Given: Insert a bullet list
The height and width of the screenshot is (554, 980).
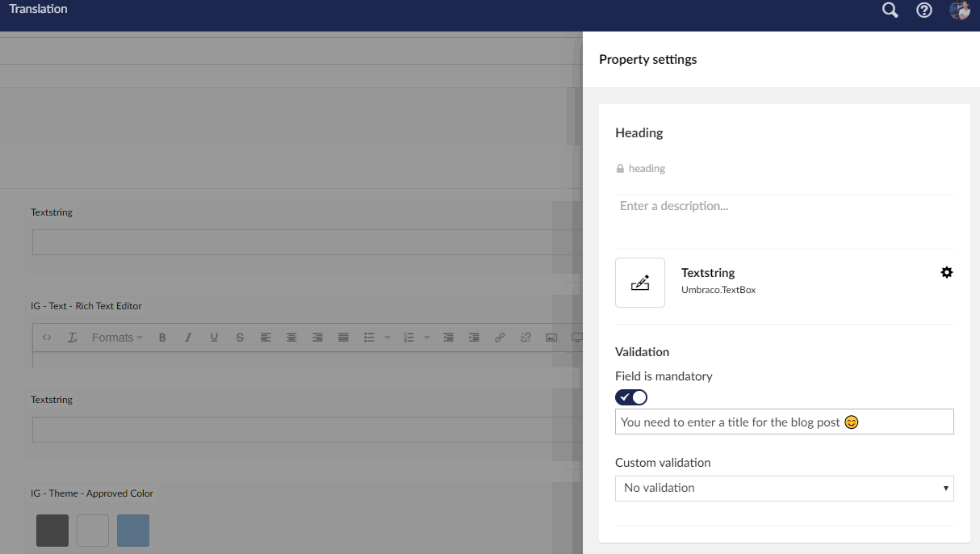Looking at the screenshot, I should coord(369,338).
